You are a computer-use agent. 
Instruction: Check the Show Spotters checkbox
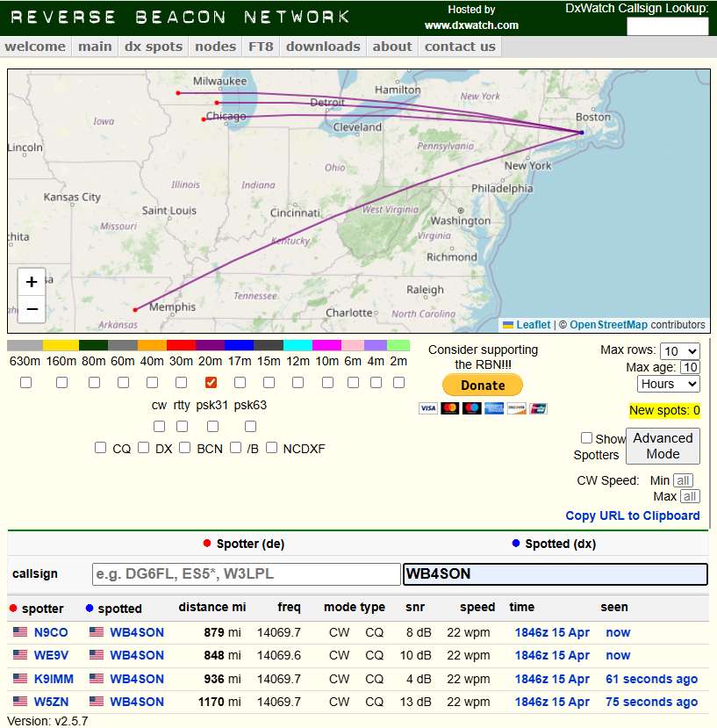[x=586, y=437]
